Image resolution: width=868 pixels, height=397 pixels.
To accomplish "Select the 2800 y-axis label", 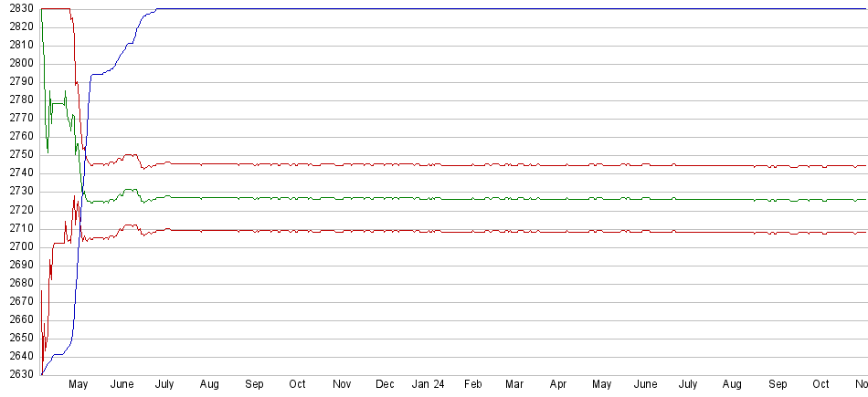I will [x=21, y=63].
